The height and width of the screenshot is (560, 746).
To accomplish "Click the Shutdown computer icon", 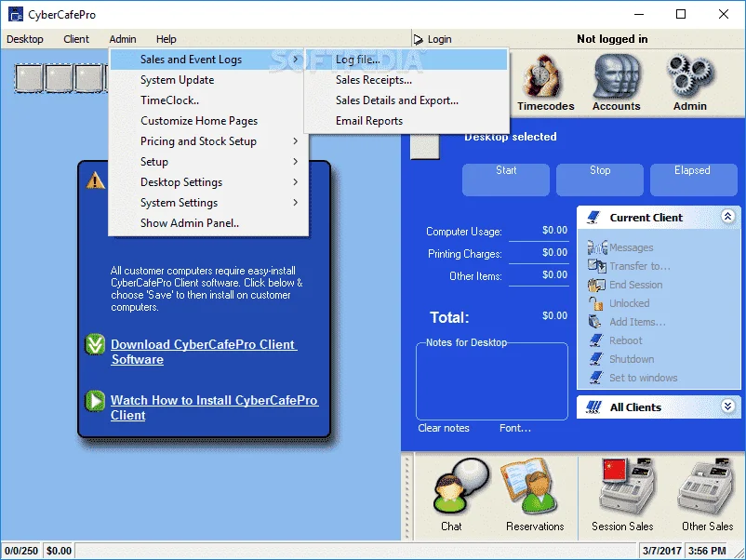I will (x=596, y=359).
